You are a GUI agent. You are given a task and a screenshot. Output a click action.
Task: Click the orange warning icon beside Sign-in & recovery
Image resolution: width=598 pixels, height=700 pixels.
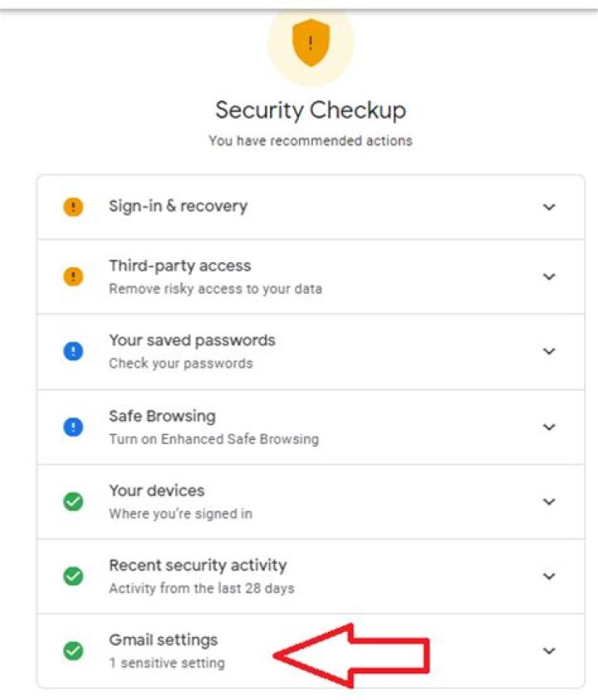pyautogui.click(x=73, y=207)
